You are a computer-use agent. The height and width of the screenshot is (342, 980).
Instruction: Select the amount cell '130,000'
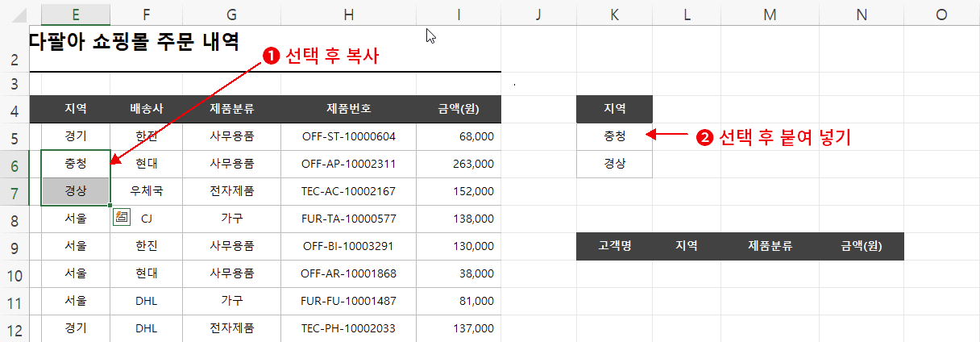[x=459, y=246]
